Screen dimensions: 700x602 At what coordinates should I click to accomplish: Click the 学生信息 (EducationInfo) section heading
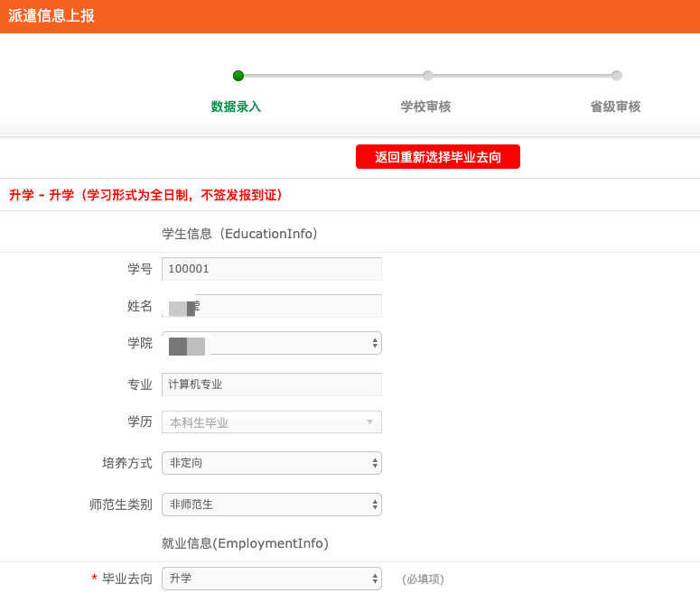[239, 234]
